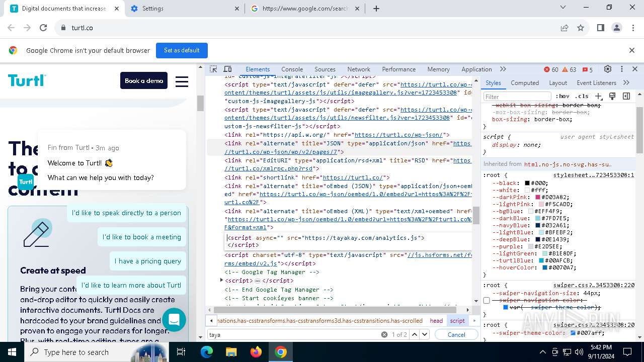The image size is (644, 362).
Task: Click the Styles filter input field
Action: click(517, 97)
